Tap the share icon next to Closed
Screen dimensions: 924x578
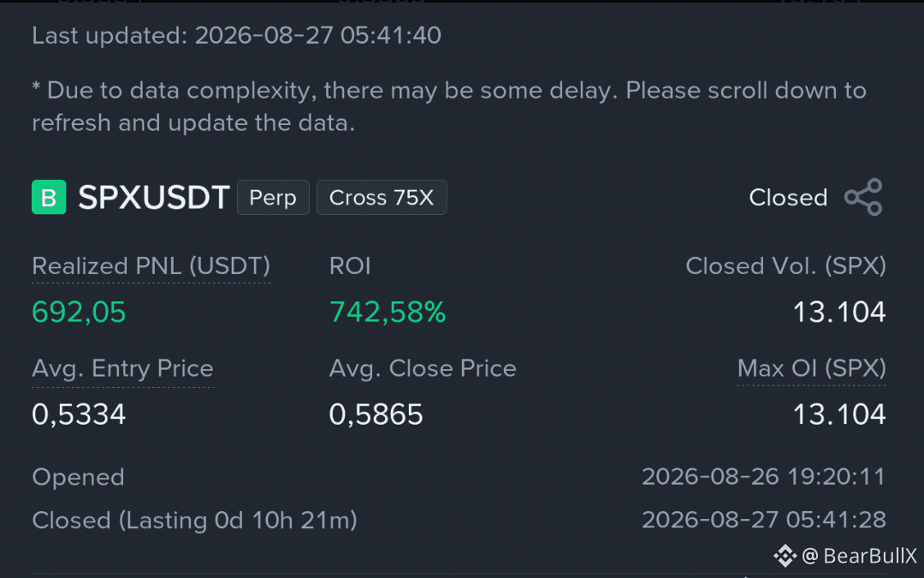(x=863, y=197)
